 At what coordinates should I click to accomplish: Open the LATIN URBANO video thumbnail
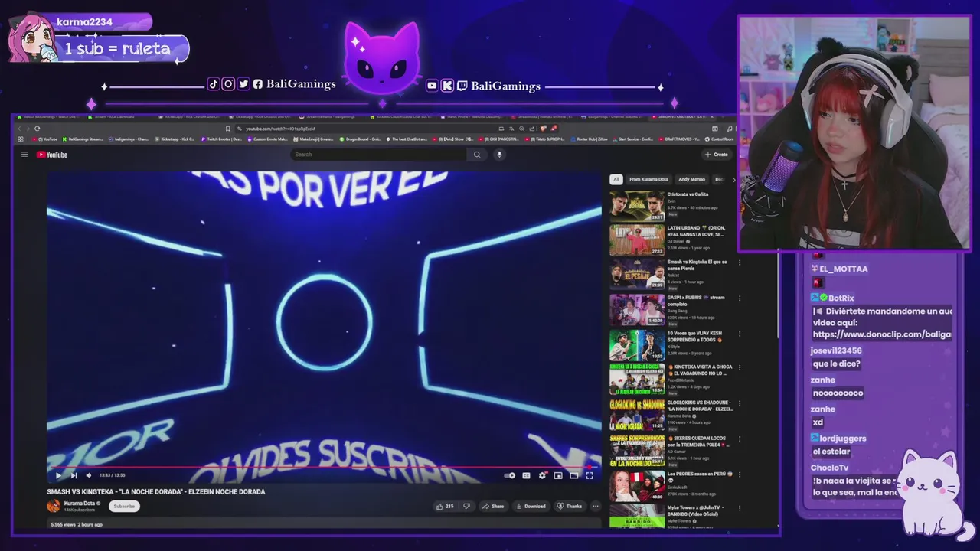click(637, 240)
